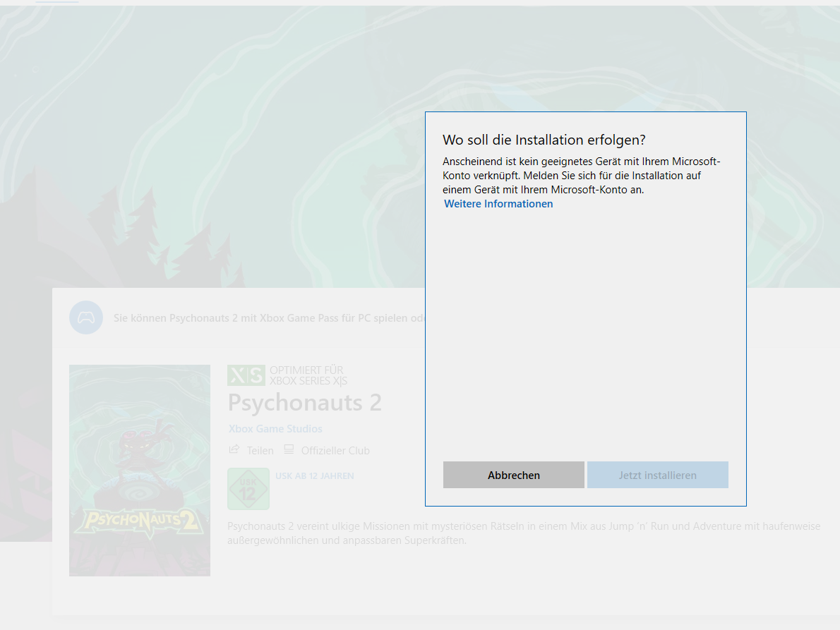The image size is (840, 630).
Task: Click the X|S optimized badge icon
Action: pyautogui.click(x=246, y=375)
